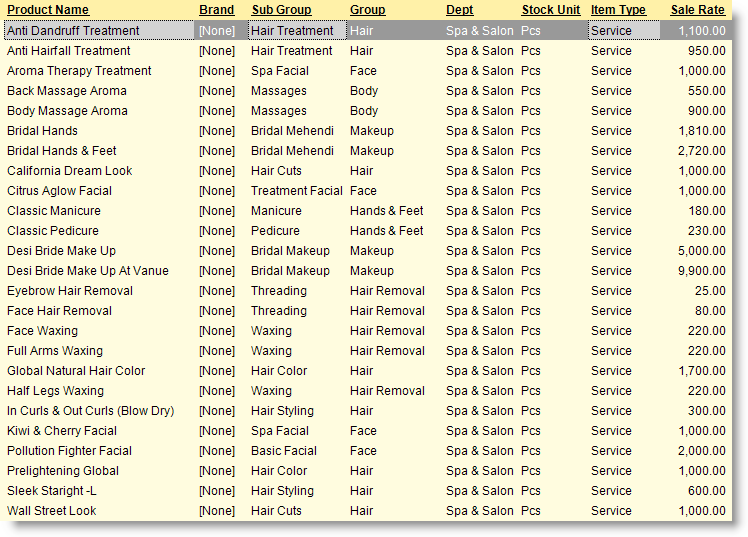
Task: Select the Bridal Hands & Feet row
Action: (367, 151)
